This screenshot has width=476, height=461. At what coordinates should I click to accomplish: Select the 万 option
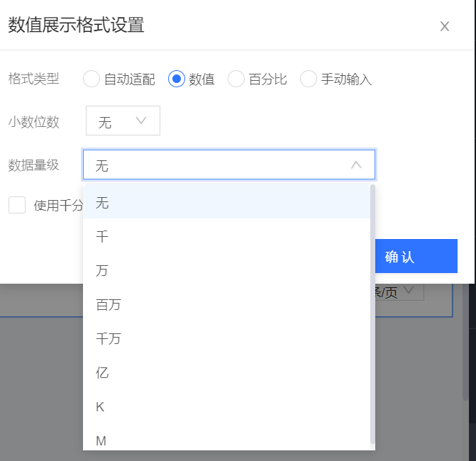[x=102, y=271]
